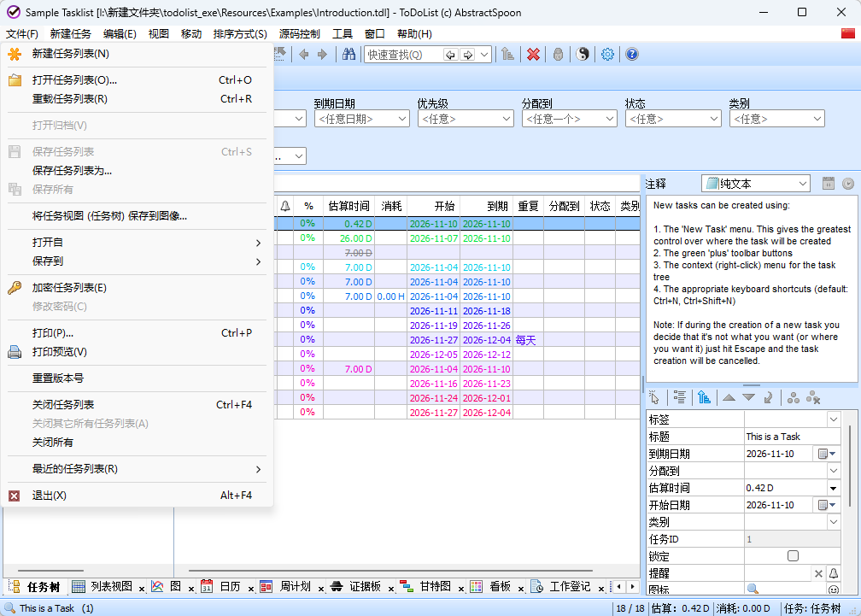Click quick find next arrow button
Screen dimensions: 861x616
click(x=467, y=55)
